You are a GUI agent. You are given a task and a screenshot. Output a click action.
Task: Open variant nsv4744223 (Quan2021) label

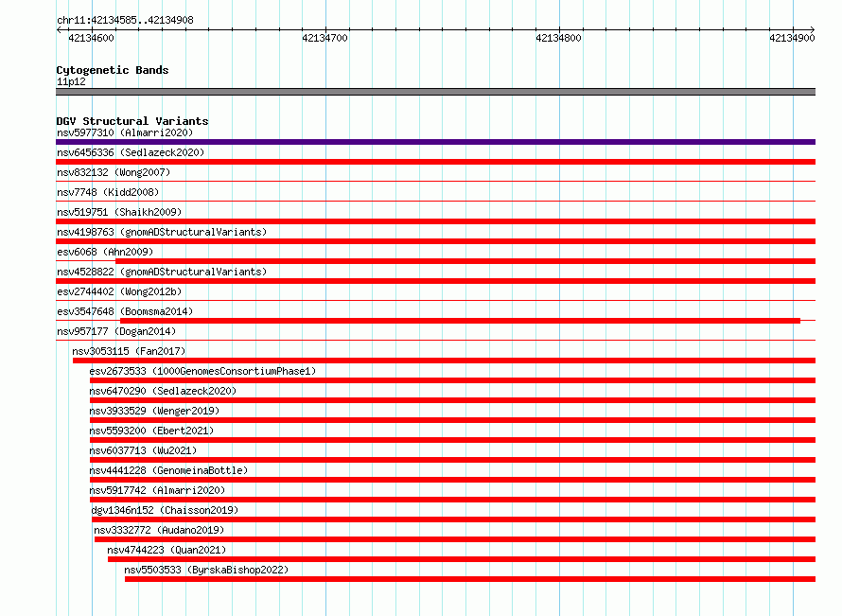tap(167, 550)
